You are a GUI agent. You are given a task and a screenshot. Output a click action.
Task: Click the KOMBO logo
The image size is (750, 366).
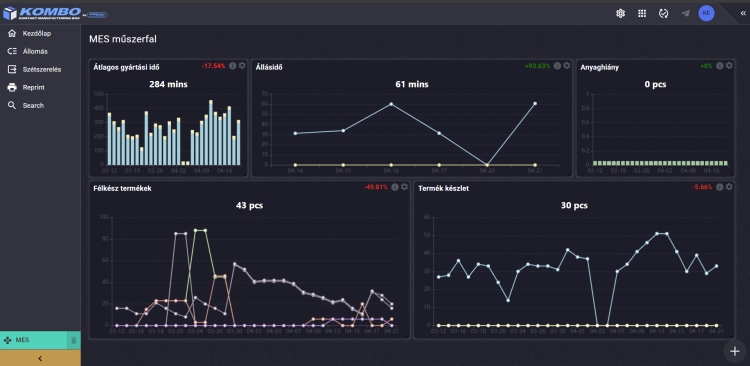[55, 13]
